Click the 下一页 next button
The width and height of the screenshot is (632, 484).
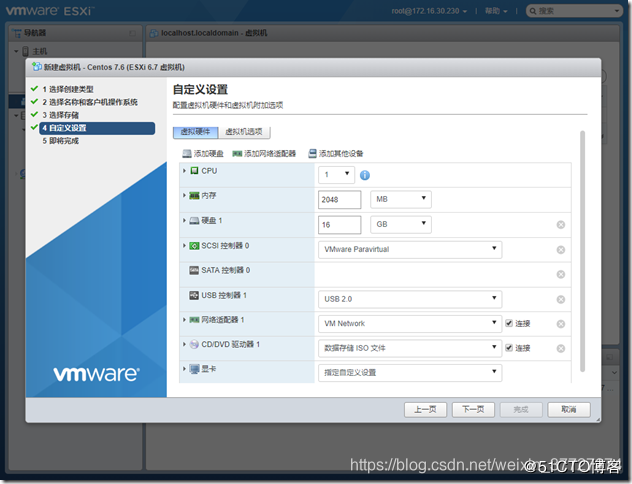[x=473, y=409]
